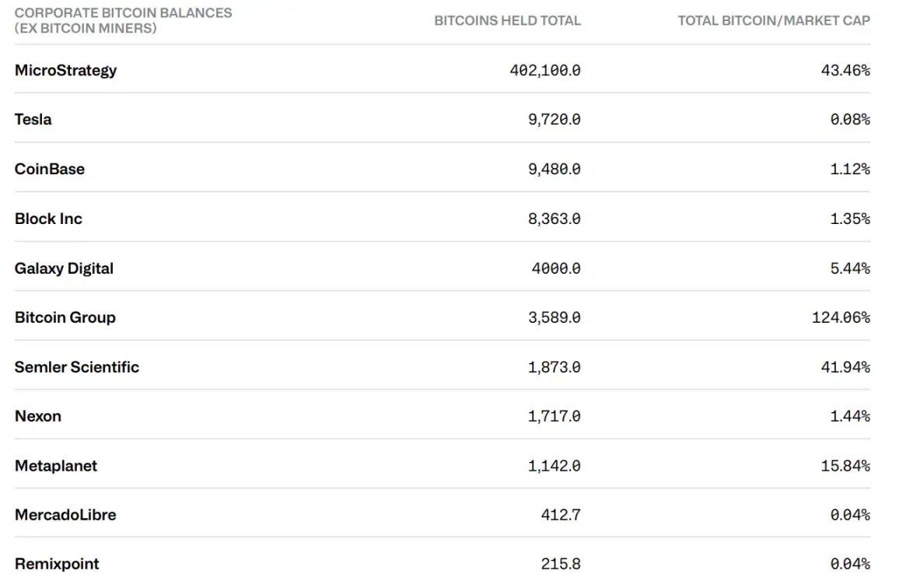Select MercadoLibre in the table
Screen dimensions: 899x588
pos(65,515)
